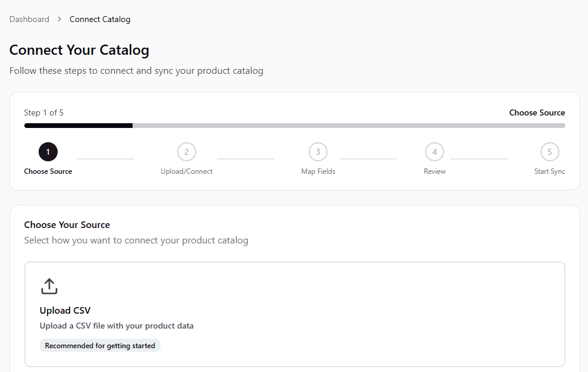Click the step progress bar
Image resolution: width=588 pixels, height=372 pixels.
tap(294, 126)
